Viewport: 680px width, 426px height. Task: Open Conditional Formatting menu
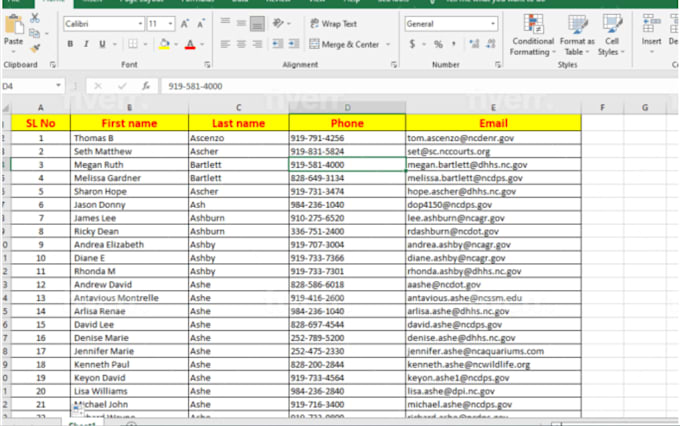click(x=533, y=35)
